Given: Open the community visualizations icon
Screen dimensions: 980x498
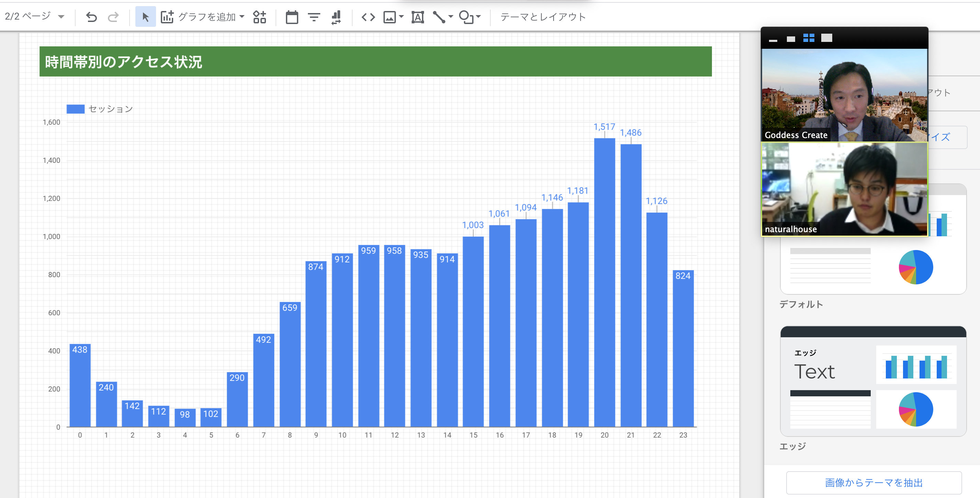Looking at the screenshot, I should tap(259, 17).
